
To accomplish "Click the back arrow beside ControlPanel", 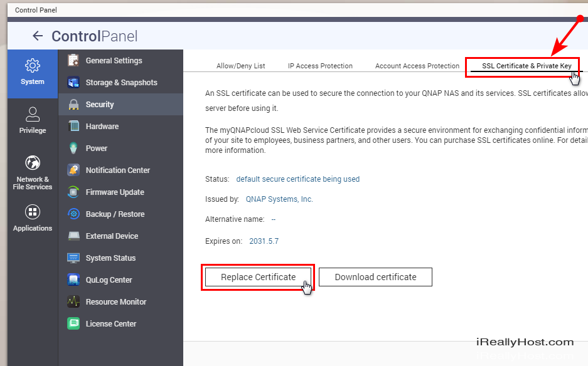I will [38, 36].
